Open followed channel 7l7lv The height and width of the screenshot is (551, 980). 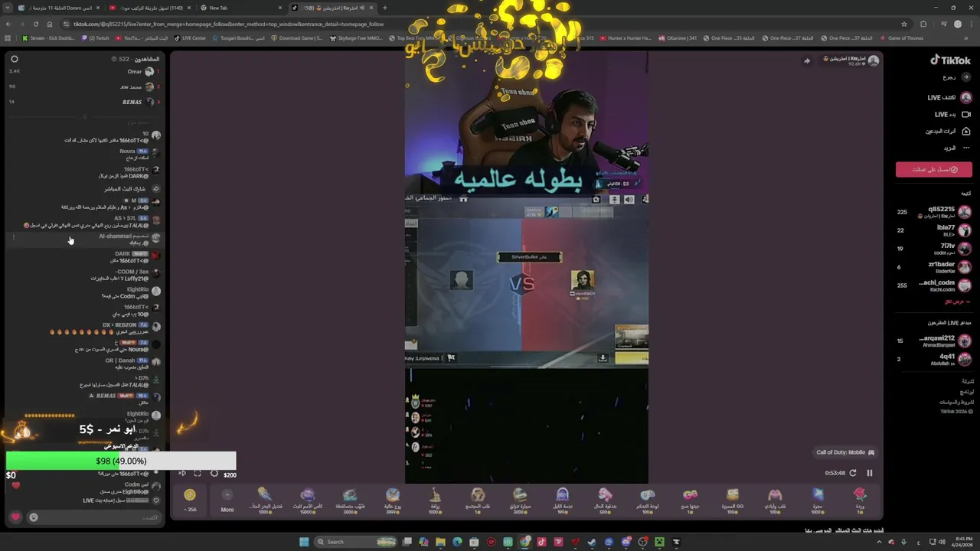(x=934, y=249)
